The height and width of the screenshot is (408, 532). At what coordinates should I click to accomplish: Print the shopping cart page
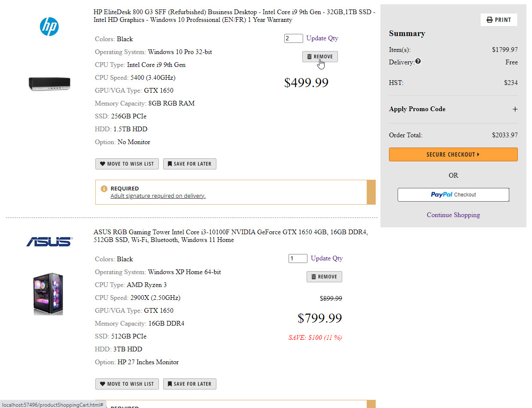pos(499,20)
